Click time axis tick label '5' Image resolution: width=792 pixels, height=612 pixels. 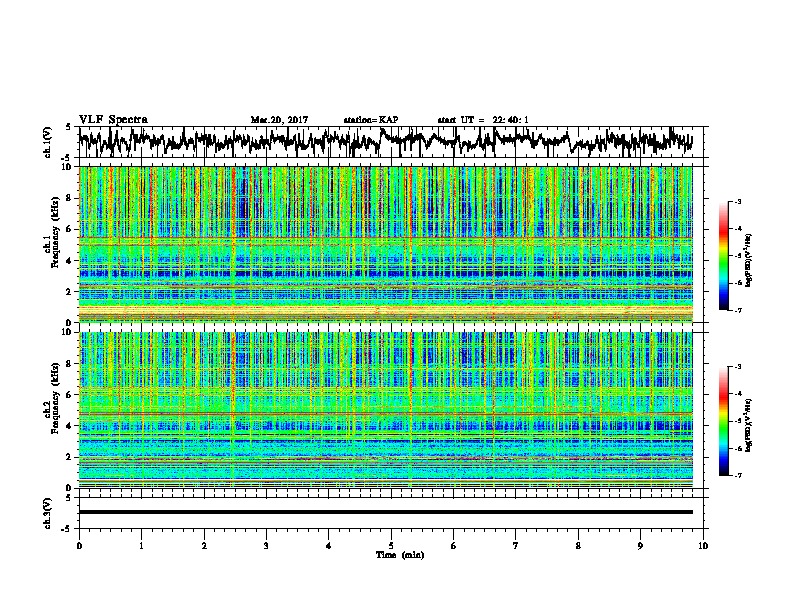pyautogui.click(x=391, y=546)
